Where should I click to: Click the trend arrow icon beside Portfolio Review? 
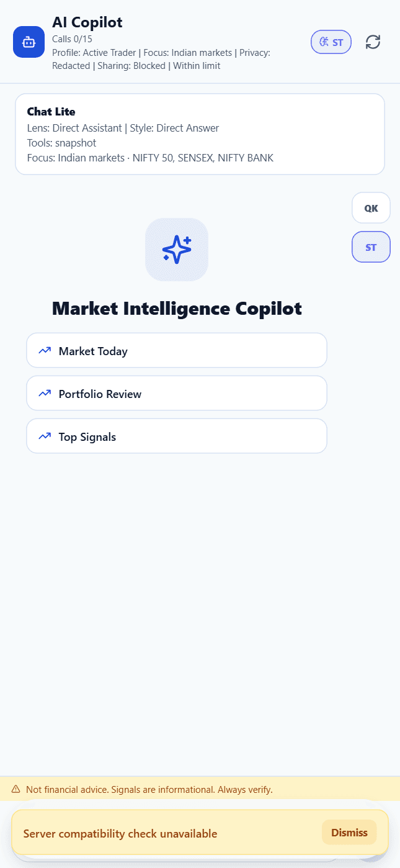click(x=45, y=394)
